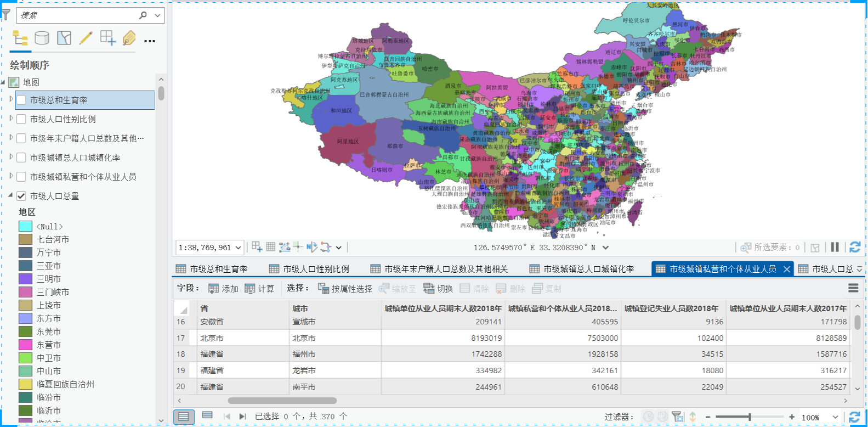Click 按属性选择 button
Screen dimensions: 868x427
(x=345, y=289)
